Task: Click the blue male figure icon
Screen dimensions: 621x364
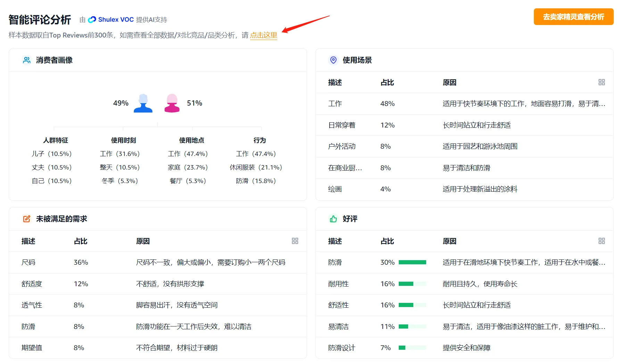Action: click(x=142, y=102)
